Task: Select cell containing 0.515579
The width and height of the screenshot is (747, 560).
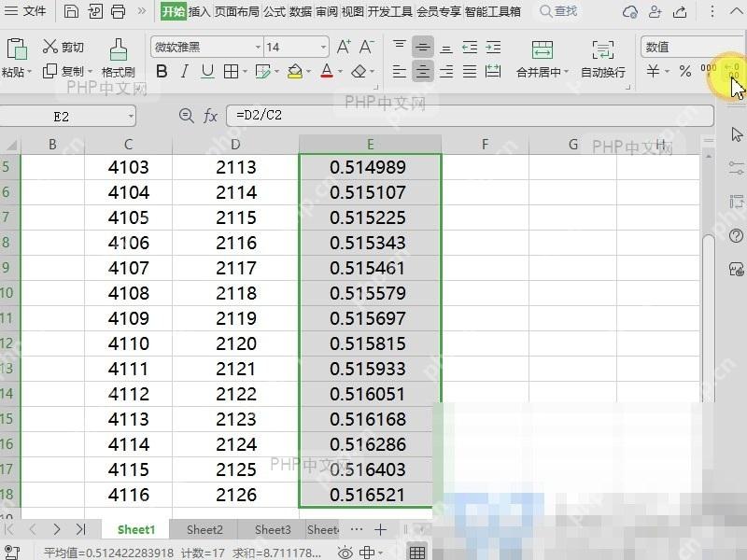Action: (x=370, y=293)
